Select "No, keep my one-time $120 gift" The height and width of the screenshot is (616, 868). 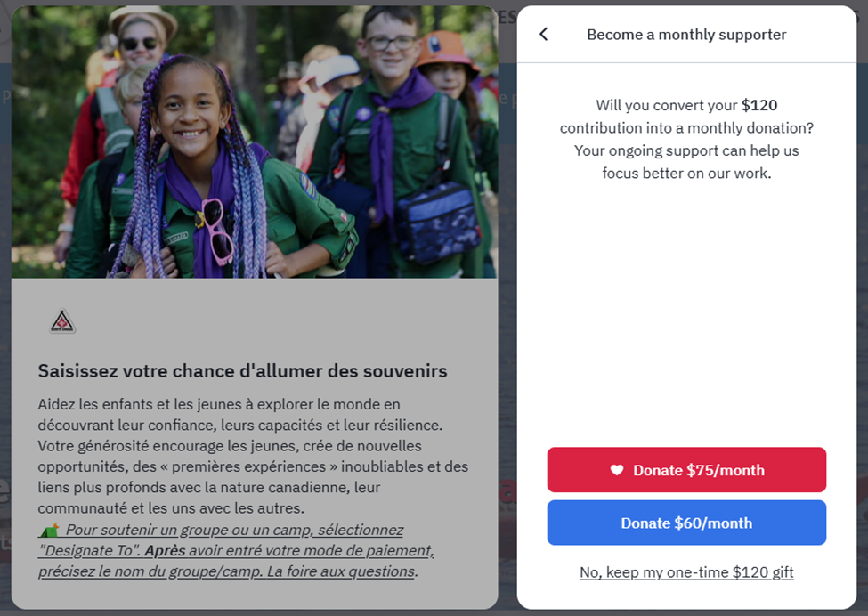click(686, 572)
